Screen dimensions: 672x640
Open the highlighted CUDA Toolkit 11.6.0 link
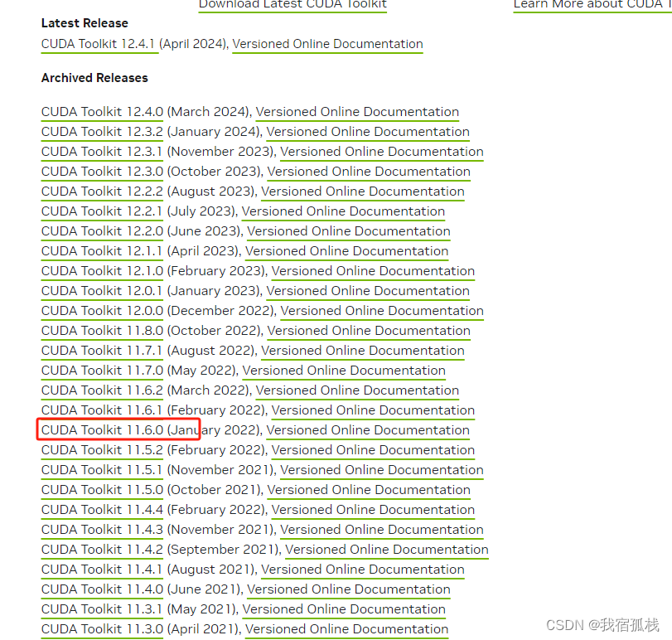(101, 430)
